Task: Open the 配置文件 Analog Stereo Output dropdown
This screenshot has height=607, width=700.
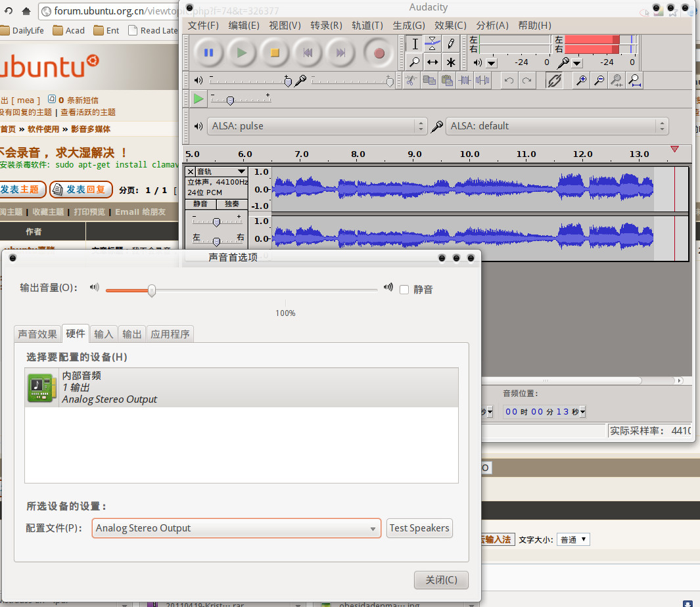Action: [236, 528]
